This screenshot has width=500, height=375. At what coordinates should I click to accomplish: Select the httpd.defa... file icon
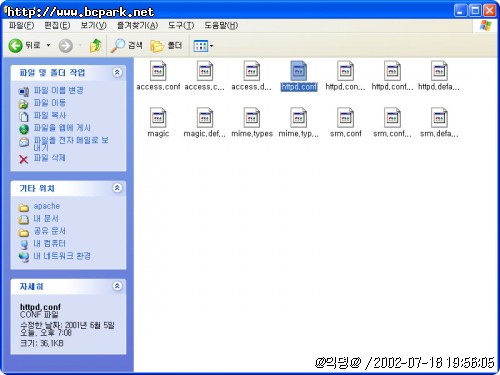[x=439, y=71]
